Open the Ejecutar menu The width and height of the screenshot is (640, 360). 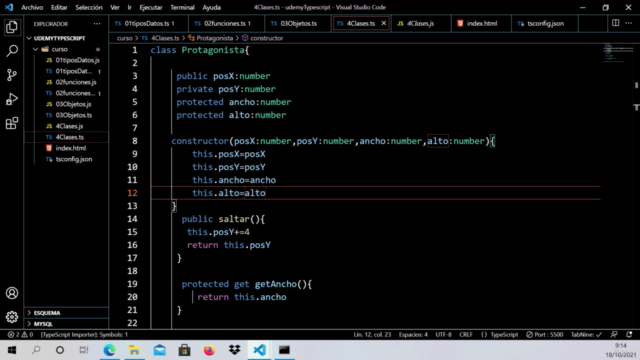click(151, 7)
